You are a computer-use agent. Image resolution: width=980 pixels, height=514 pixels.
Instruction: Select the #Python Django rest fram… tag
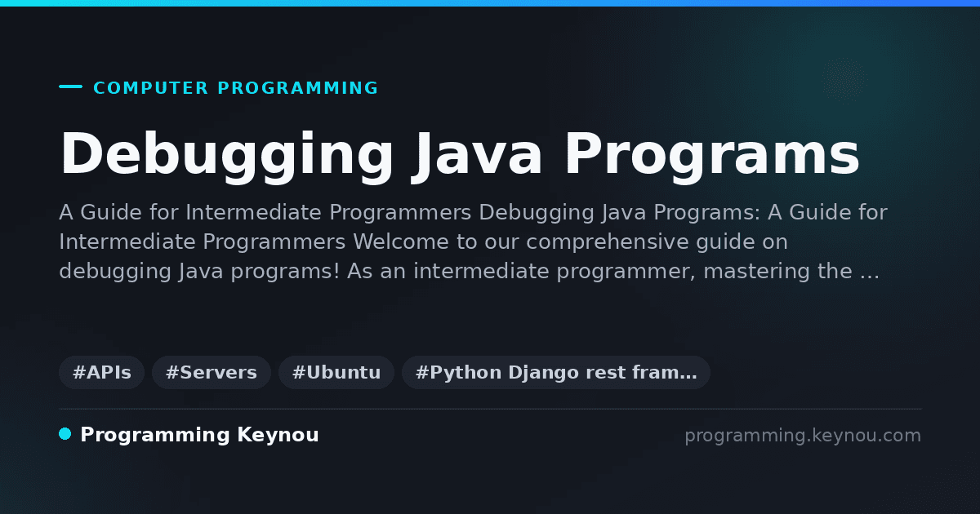556,373
